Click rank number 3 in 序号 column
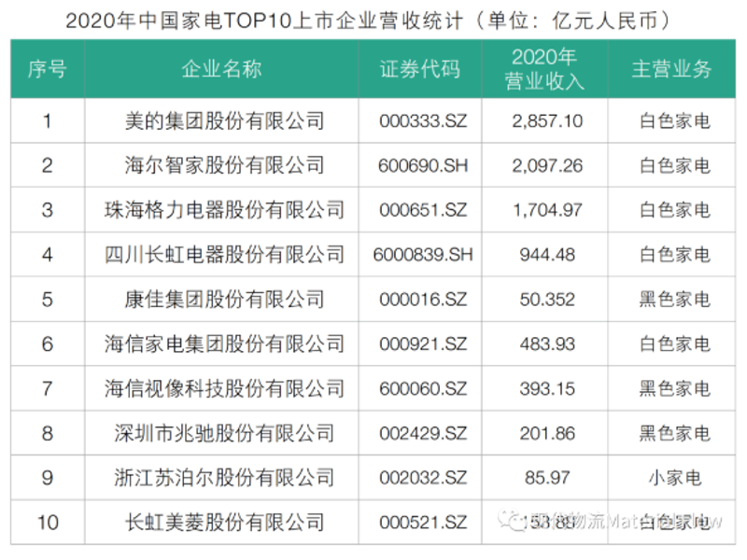This screenshot has height=560, width=747. coord(48,210)
